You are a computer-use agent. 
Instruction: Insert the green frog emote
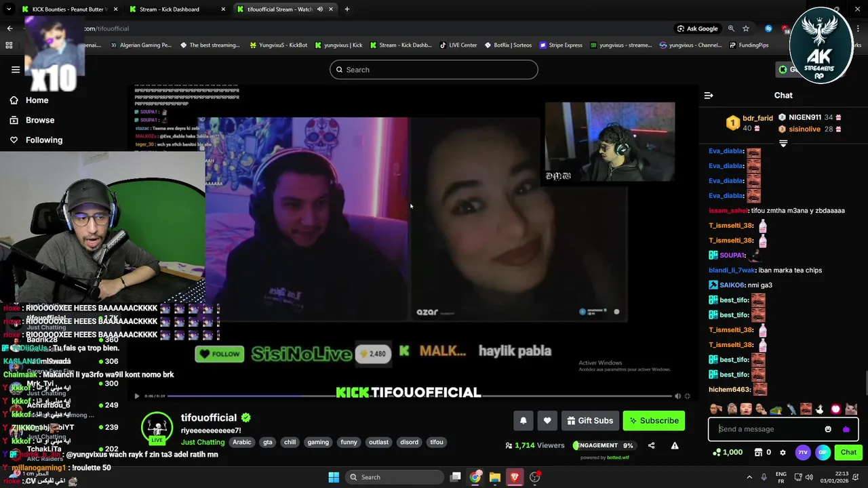[776, 409]
